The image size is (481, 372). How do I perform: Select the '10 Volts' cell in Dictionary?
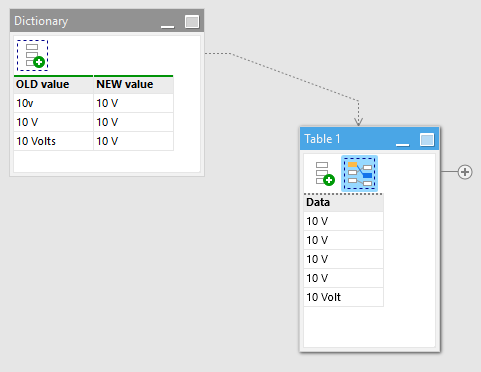click(x=53, y=141)
